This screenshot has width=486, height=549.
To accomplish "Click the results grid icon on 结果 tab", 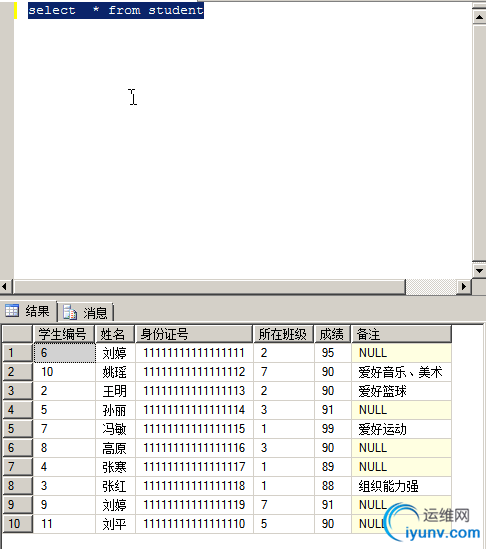I will click(x=12, y=311).
